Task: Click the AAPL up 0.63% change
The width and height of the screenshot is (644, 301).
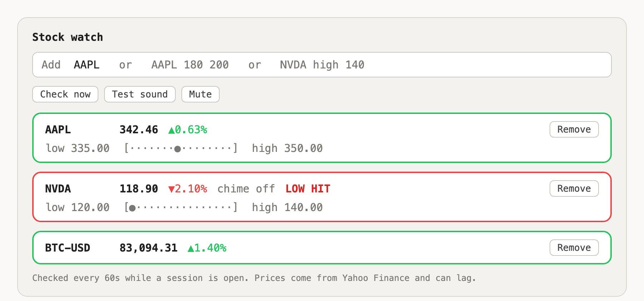Action: pos(188,129)
